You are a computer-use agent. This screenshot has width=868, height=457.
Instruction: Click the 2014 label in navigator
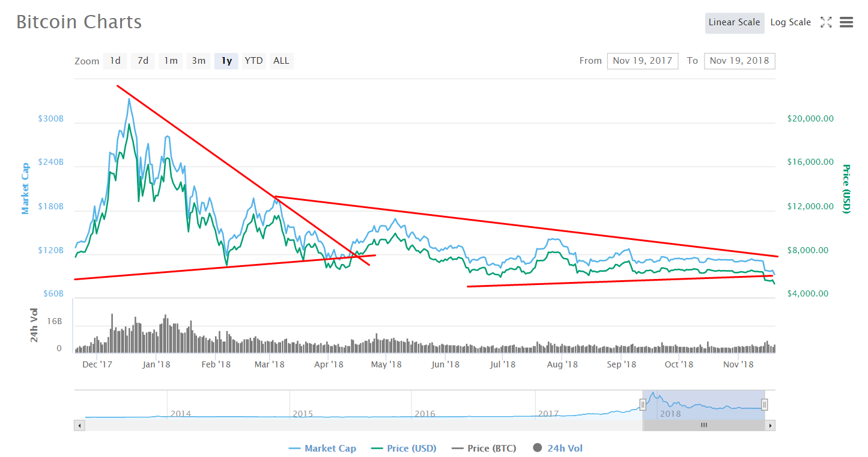pos(181,414)
